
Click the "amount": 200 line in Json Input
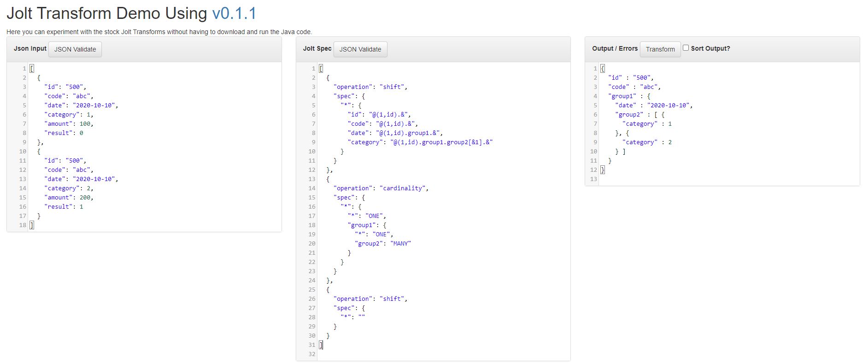[x=69, y=198]
